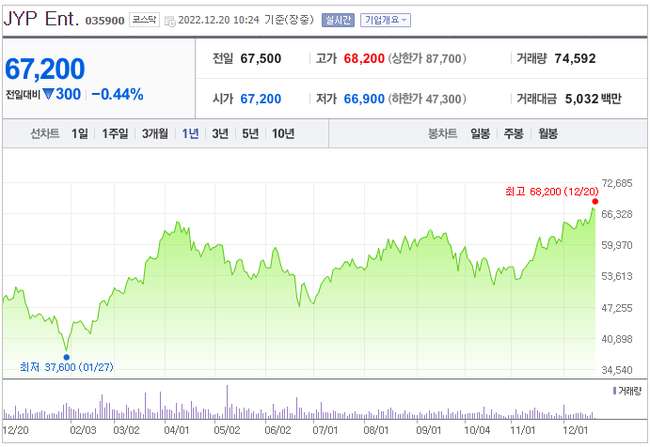650x447 pixels.
Task: Click the 12/20 x-axis date label
Action: [x=16, y=430]
